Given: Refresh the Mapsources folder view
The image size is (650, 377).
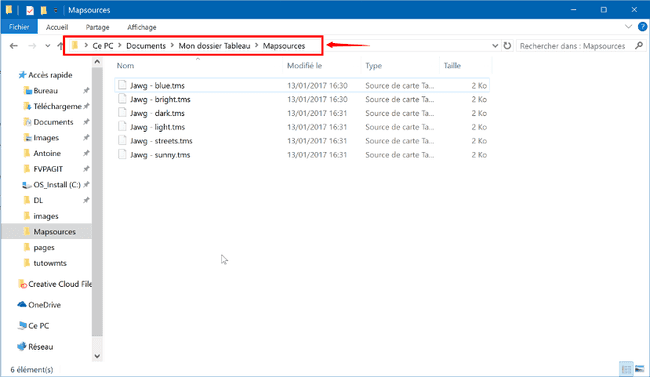Looking at the screenshot, I should tap(507, 46).
